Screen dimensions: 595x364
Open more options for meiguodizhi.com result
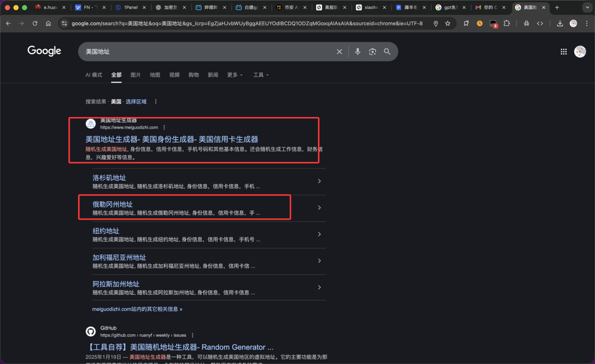(x=164, y=127)
